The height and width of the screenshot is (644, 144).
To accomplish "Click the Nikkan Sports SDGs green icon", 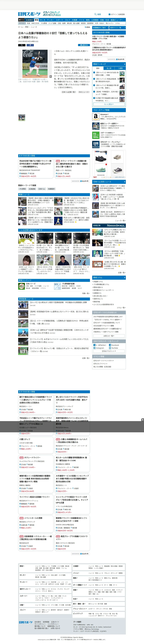I will 96,135.
